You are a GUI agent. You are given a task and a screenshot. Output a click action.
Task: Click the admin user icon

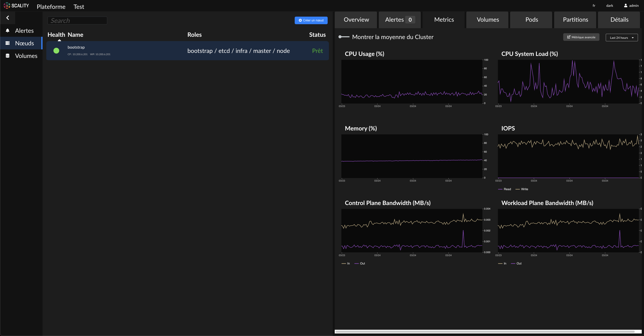[x=625, y=6]
